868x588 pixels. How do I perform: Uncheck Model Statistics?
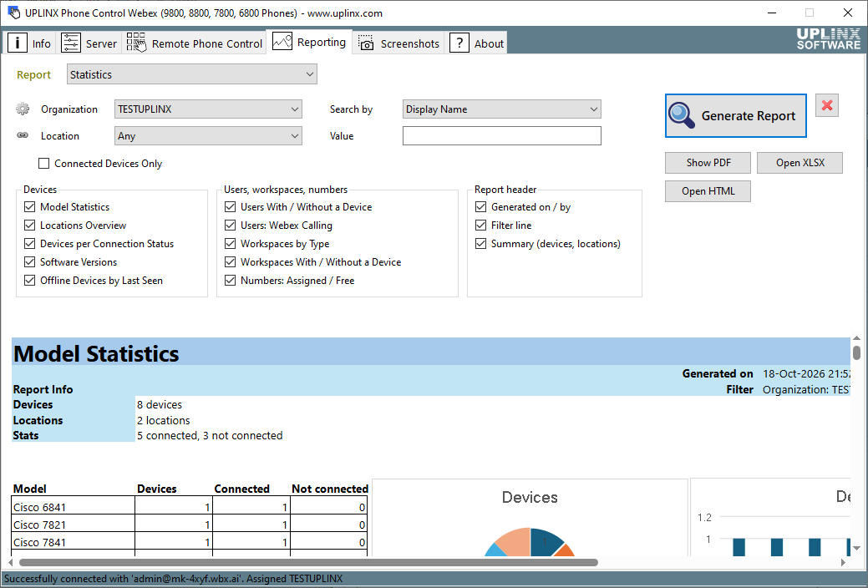tap(30, 206)
